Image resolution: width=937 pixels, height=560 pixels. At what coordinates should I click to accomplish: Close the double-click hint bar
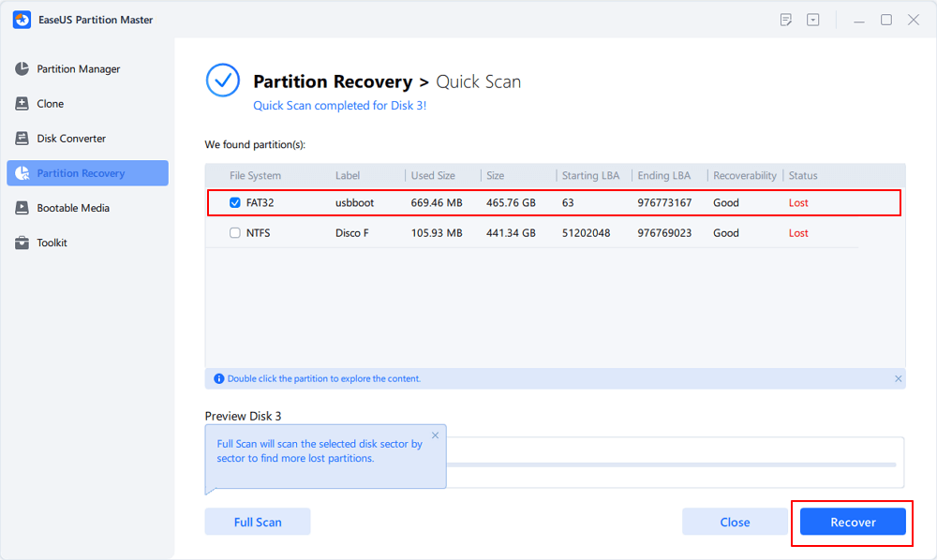point(899,379)
